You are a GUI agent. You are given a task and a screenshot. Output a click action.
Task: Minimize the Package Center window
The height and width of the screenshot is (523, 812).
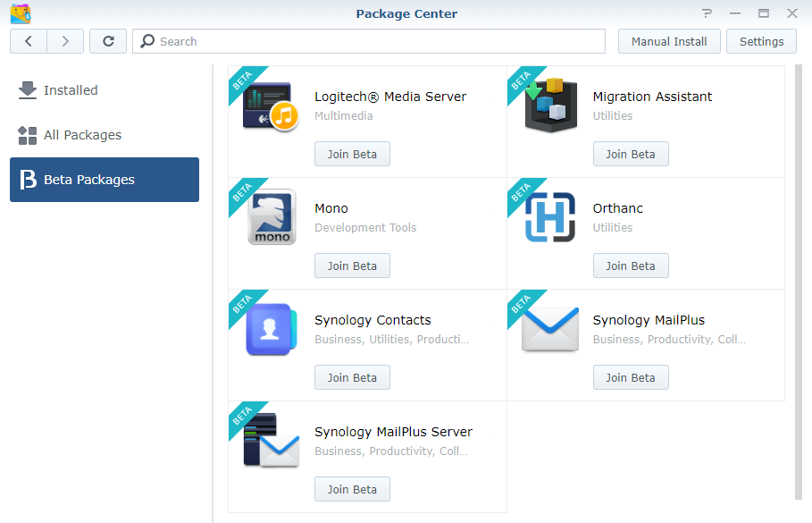(x=735, y=13)
